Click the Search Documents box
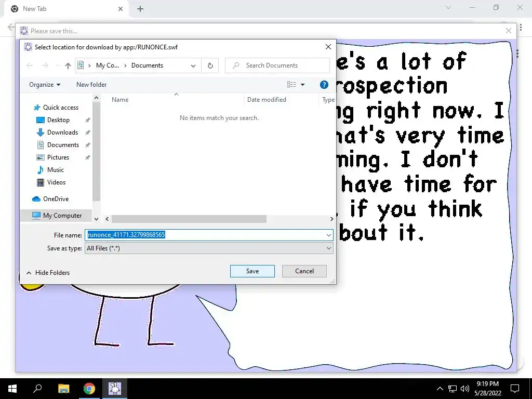The height and width of the screenshot is (399, 532). pos(277,65)
